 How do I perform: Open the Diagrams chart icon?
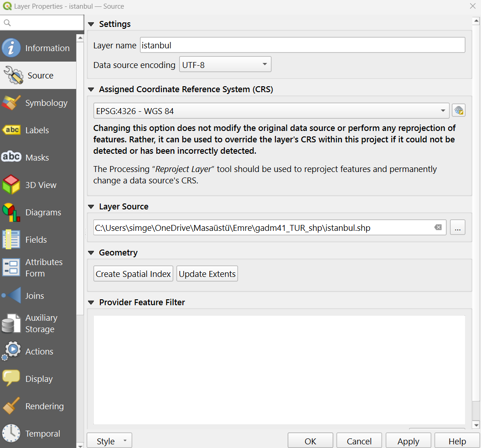11,212
